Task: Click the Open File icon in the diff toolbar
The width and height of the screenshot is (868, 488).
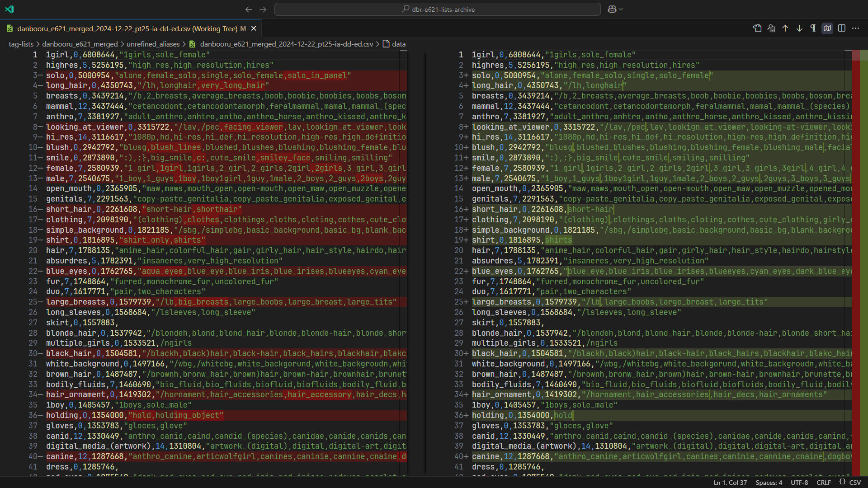Action: [x=757, y=28]
